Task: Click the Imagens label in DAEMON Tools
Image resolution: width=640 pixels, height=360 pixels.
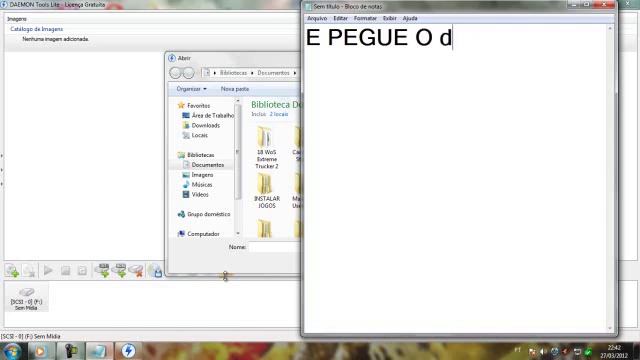Action: coord(17,19)
